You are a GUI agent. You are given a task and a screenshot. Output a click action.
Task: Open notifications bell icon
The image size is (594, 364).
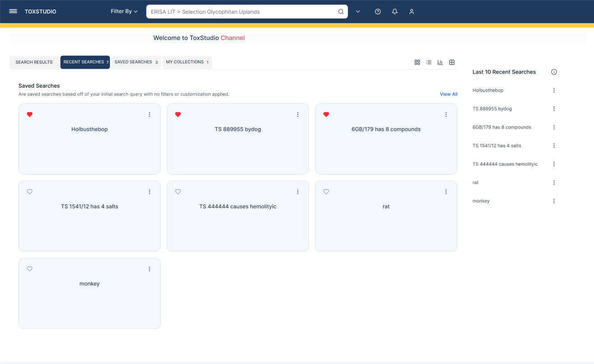coord(395,12)
